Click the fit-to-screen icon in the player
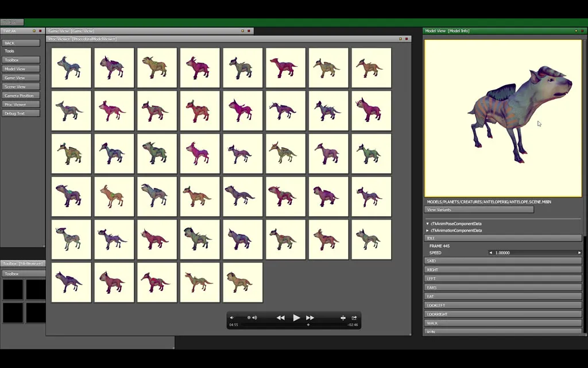The image size is (588, 368). [x=343, y=318]
